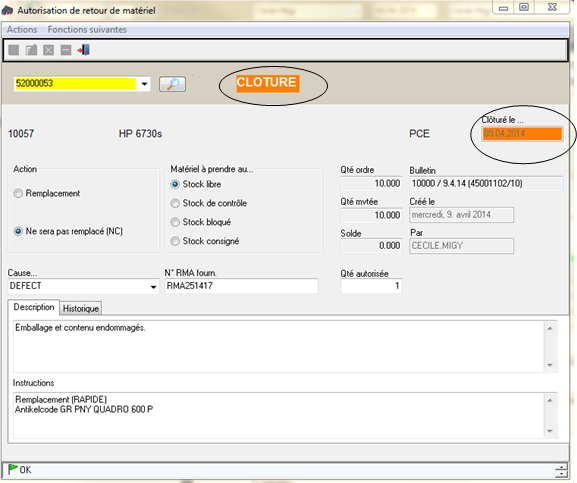Click the greyed minus toolbar icon
The width and height of the screenshot is (577, 483).
pyautogui.click(x=66, y=50)
